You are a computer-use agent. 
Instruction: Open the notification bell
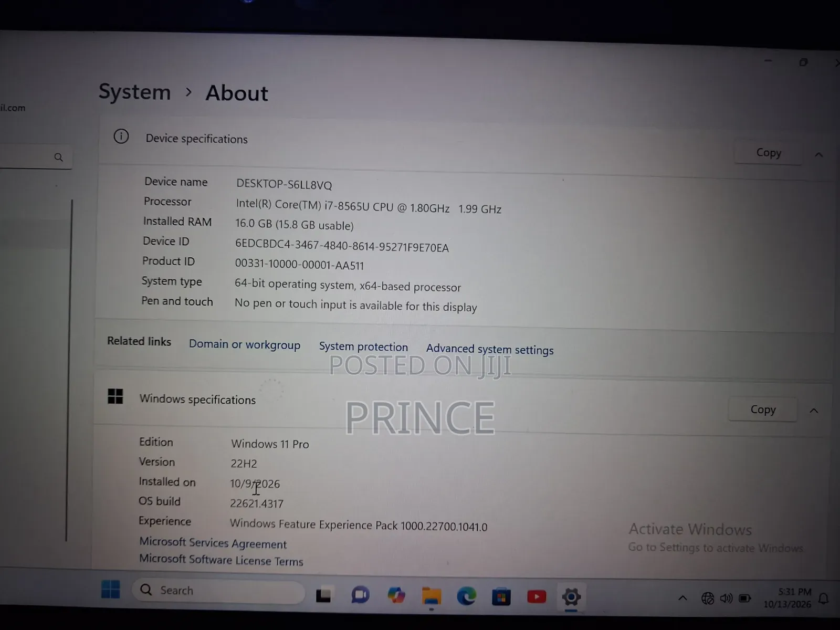click(824, 599)
